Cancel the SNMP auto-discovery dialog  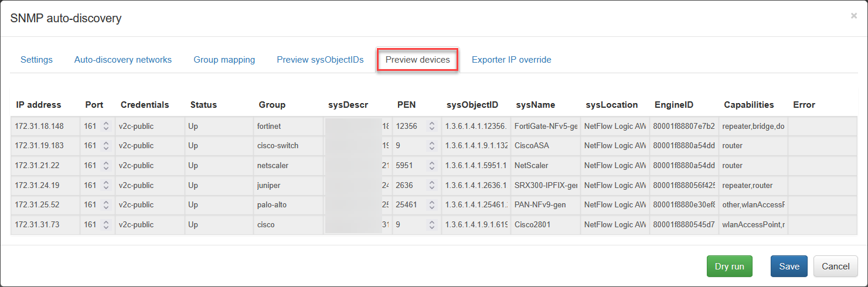point(835,266)
